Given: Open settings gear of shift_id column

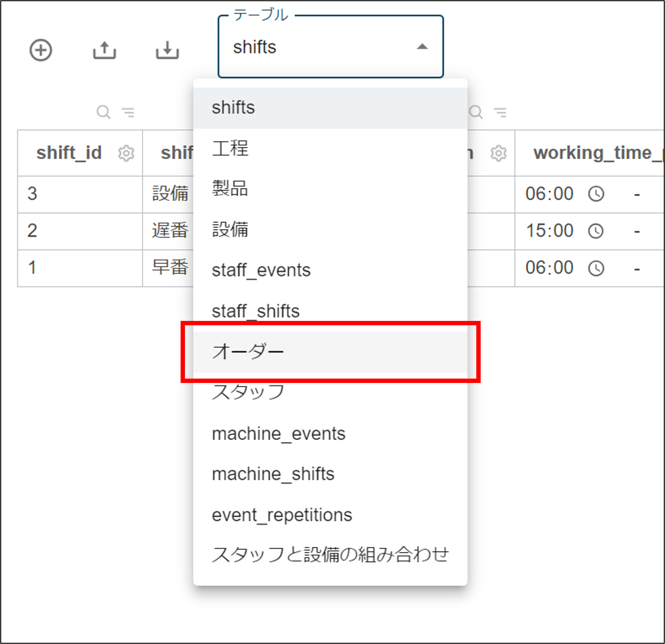Looking at the screenshot, I should click(126, 153).
